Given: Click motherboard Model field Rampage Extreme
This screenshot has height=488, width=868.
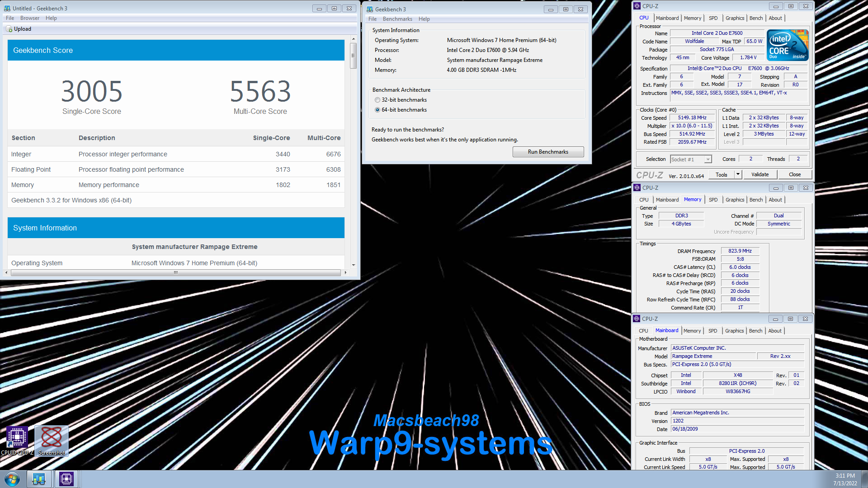Looking at the screenshot, I should pyautogui.click(x=713, y=357).
